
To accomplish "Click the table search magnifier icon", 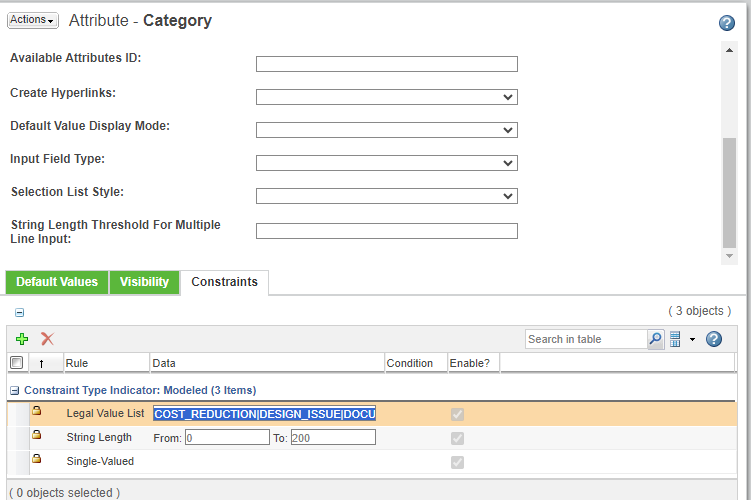I will 655,339.
